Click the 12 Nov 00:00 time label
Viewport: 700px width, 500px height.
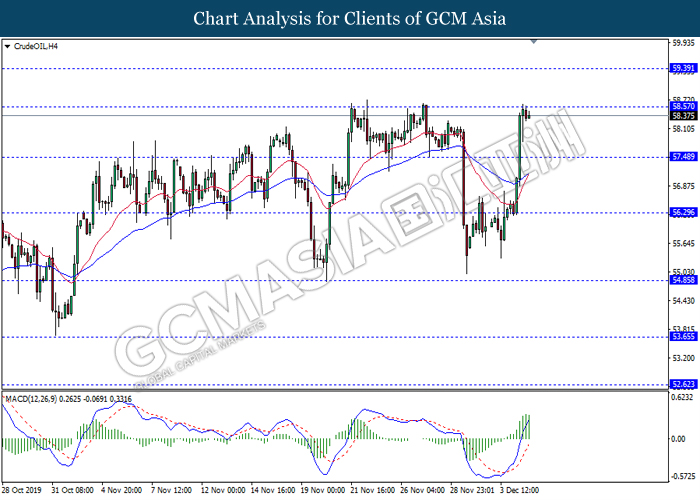coord(223,490)
